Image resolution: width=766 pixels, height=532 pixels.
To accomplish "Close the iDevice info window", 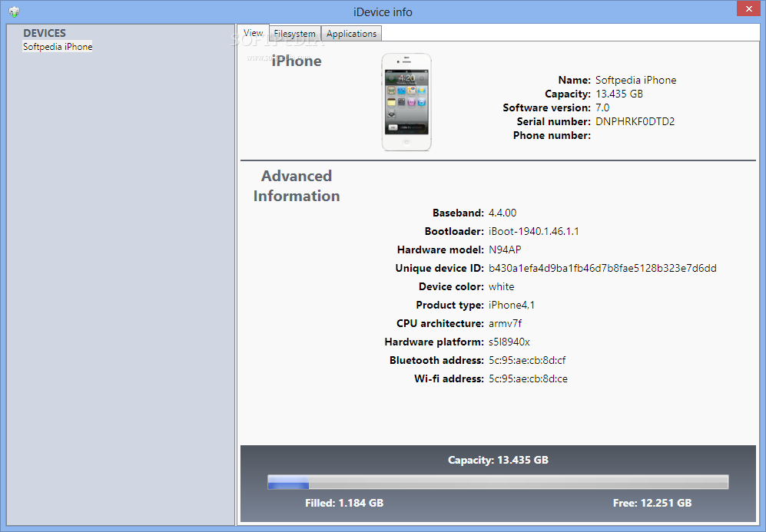I will point(749,8).
